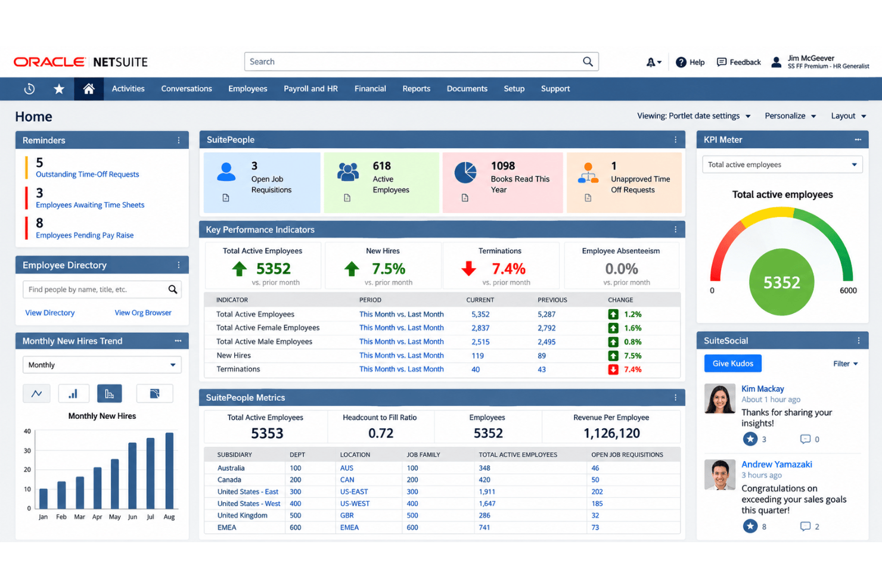This screenshot has height=588, width=882.
Task: Open the Payroll and HR menu
Action: [x=310, y=89]
